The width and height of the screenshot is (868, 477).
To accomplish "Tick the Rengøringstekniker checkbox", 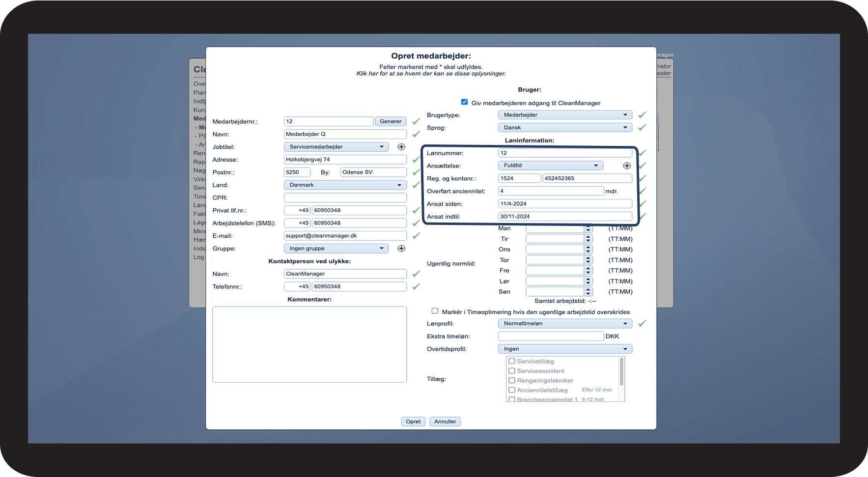I will (x=512, y=381).
